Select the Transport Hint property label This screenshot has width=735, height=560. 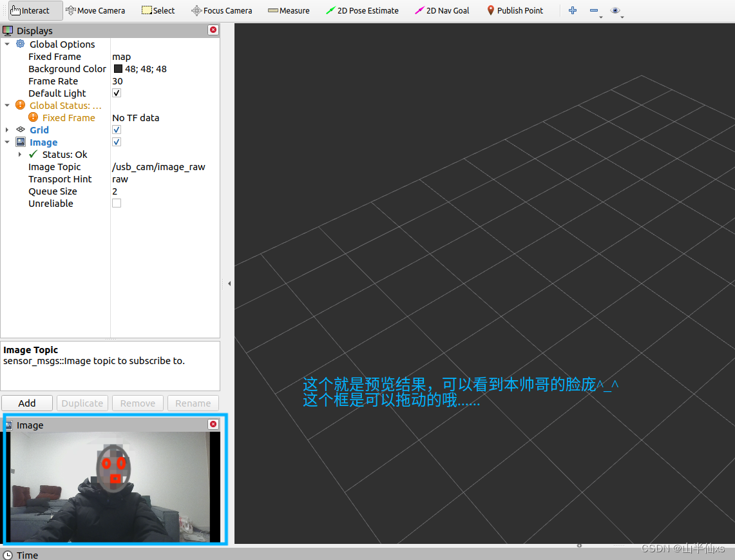click(x=60, y=179)
